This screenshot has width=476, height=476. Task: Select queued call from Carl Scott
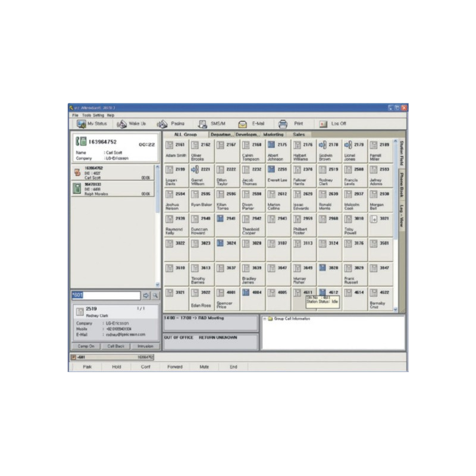coord(113,173)
